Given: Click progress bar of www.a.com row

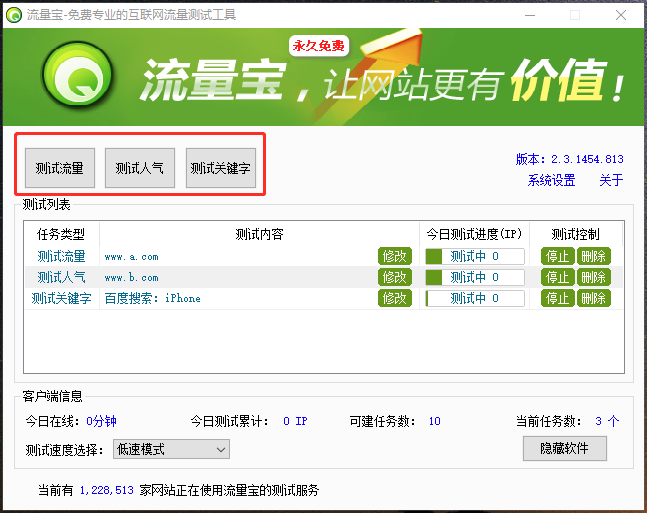Looking at the screenshot, I should click(475, 256).
